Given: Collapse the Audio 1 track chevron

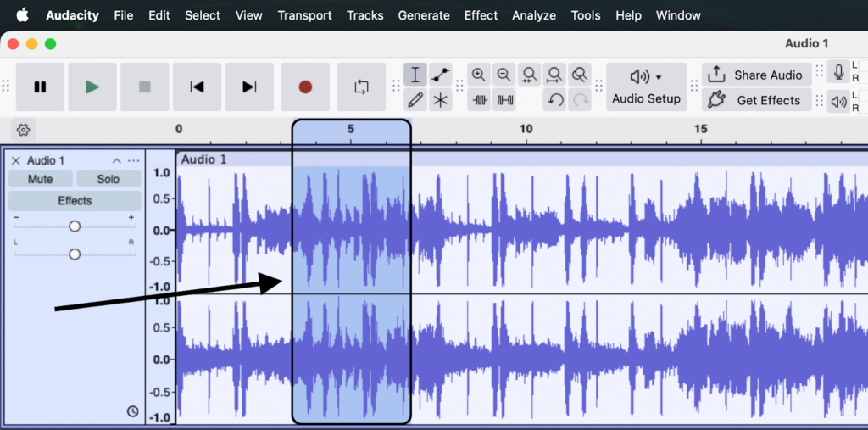Looking at the screenshot, I should click(117, 160).
